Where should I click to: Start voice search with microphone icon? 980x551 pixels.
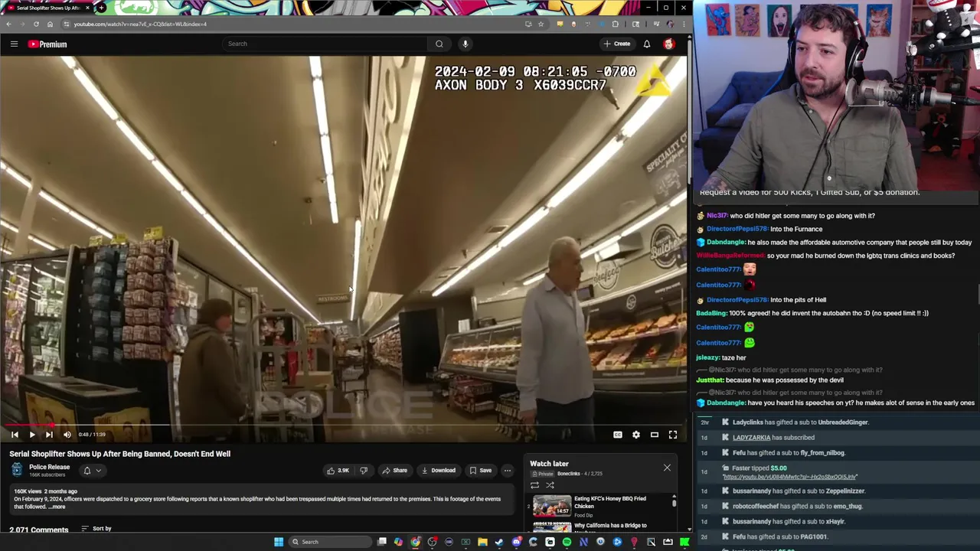click(x=465, y=44)
